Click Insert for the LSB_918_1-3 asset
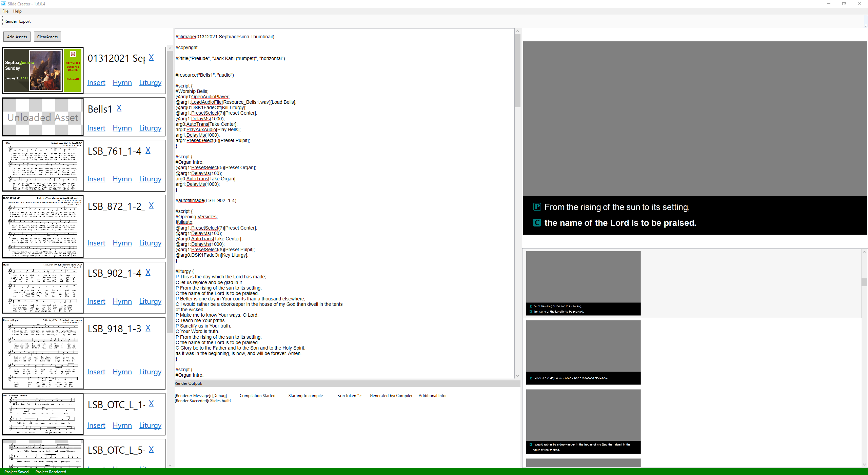Screen dimensions: 868x475 96,372
